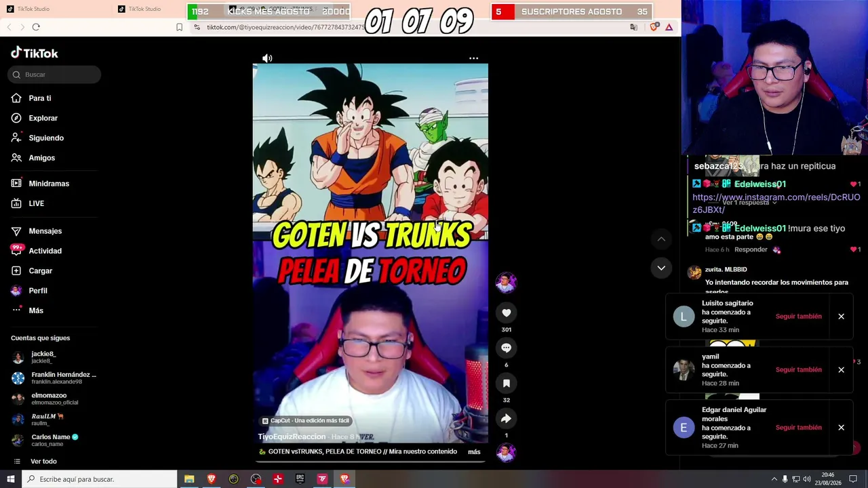Bookmark the page with the bookmark icon
Screen dimensions: 868x488
pos(179,27)
